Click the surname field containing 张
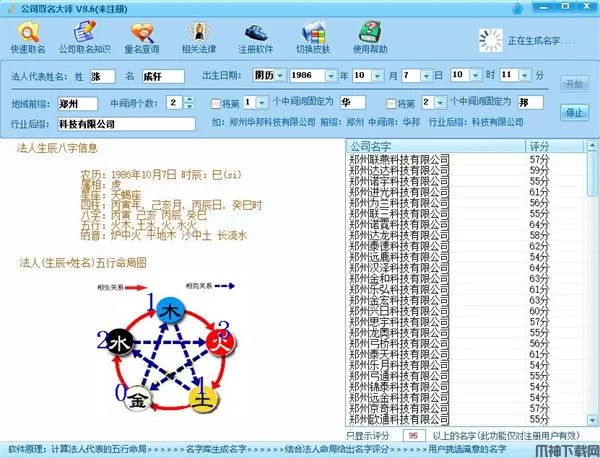This screenshot has height=458, width=600. tap(103, 77)
